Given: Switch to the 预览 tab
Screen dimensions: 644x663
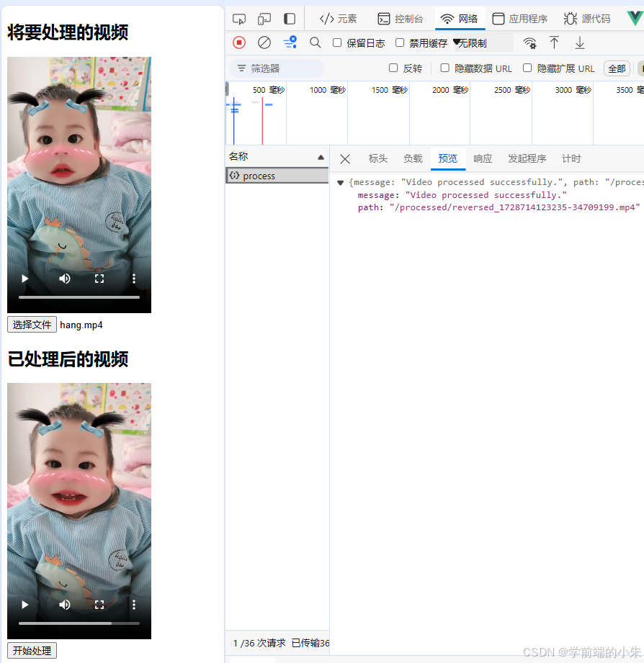Looking at the screenshot, I should coord(447,158).
